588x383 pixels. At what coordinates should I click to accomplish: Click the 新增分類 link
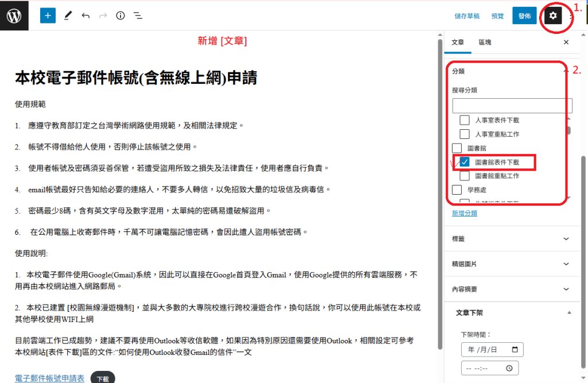(464, 213)
